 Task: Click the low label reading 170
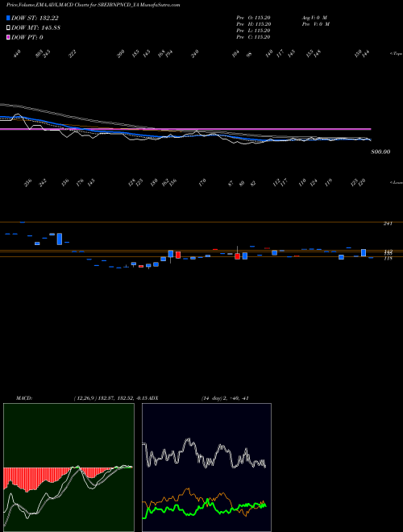pos(202,182)
